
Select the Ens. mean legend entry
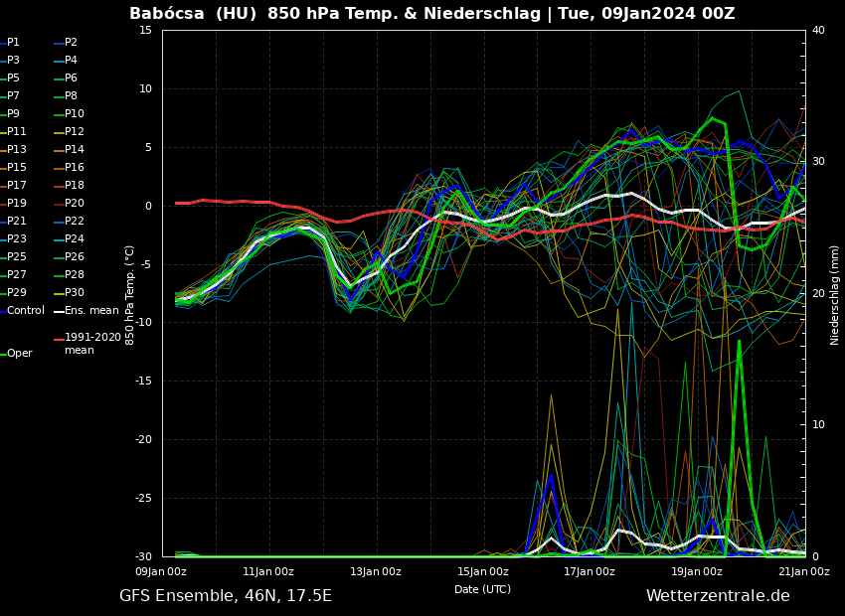[90, 311]
